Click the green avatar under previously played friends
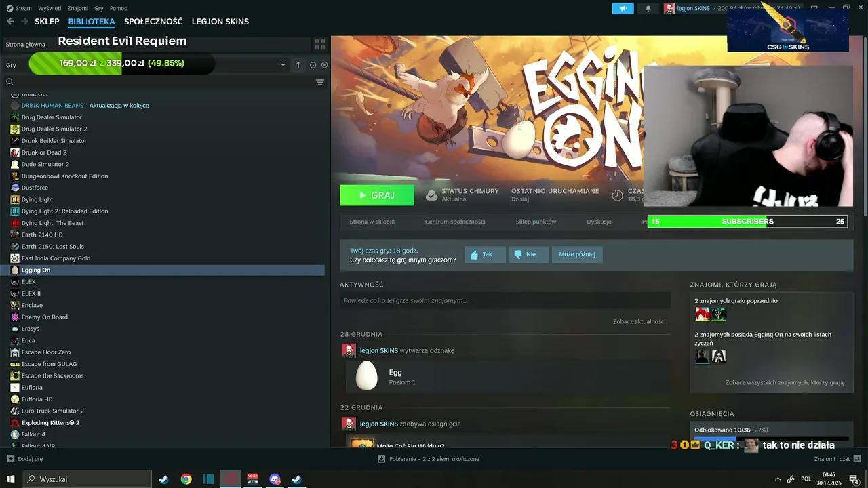Image resolution: width=868 pixels, height=488 pixels. click(x=718, y=314)
